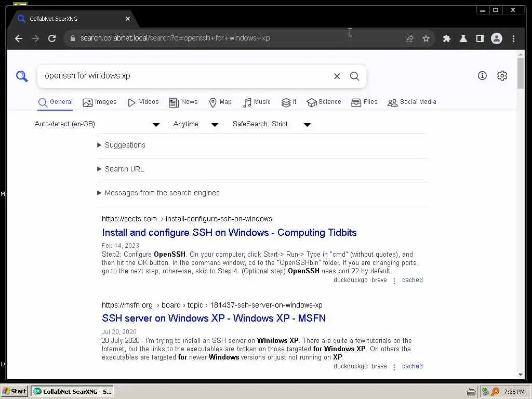Switch to the Music category

pos(257,102)
